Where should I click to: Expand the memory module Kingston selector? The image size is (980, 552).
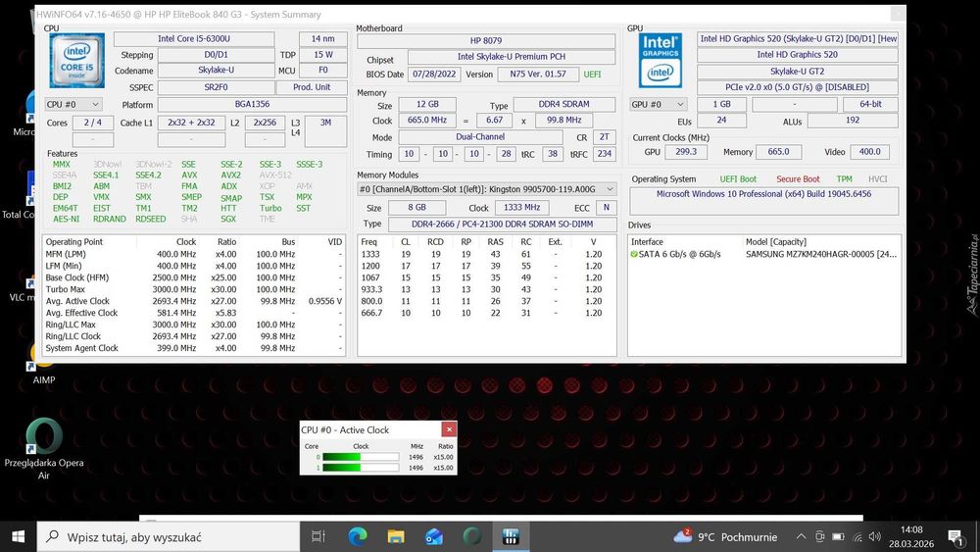click(x=487, y=189)
